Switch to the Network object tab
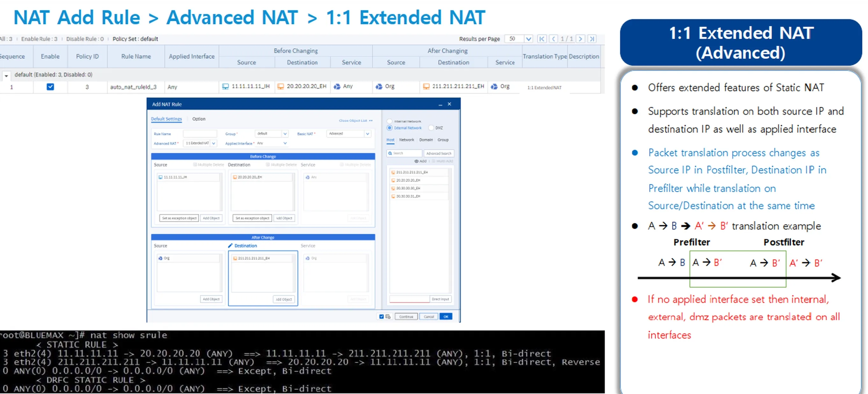Image resolution: width=868 pixels, height=394 pixels. [406, 140]
